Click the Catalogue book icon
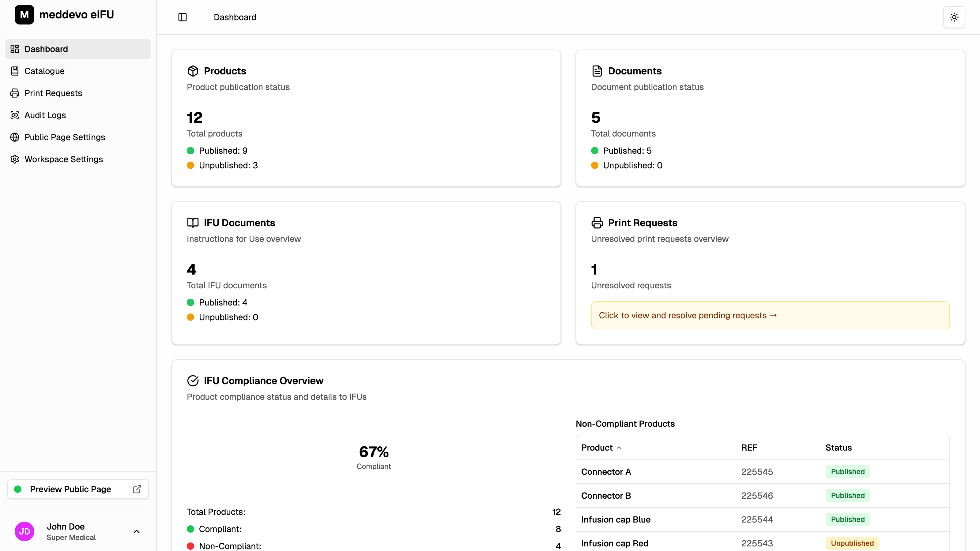The width and height of the screenshot is (980, 551). [14, 71]
